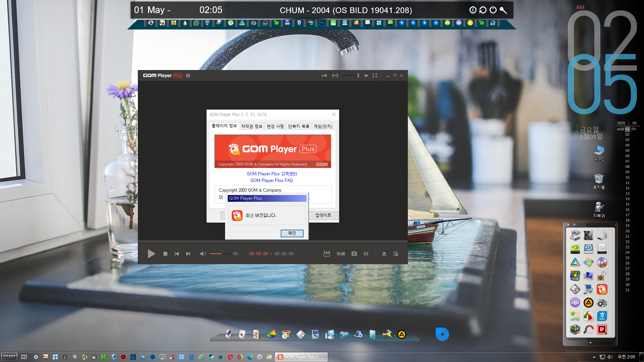Open the AIMP icon in side launcher panel
The image size is (644, 362).
[x=588, y=303]
